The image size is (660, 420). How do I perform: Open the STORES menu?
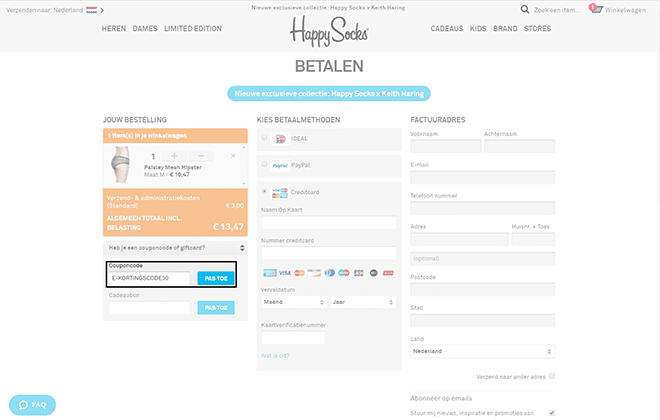[538, 29]
